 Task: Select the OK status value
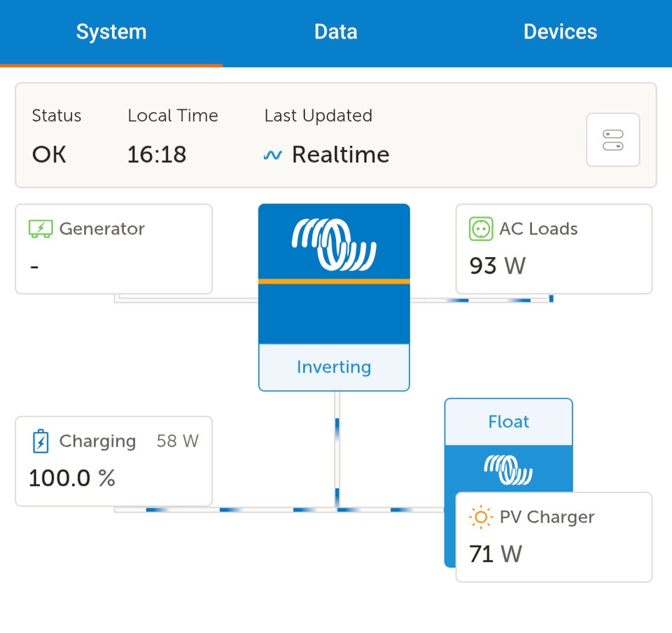point(49,155)
